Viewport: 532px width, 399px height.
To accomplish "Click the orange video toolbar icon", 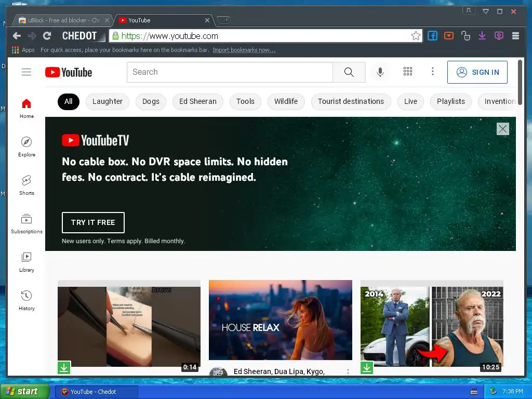I will [x=449, y=36].
